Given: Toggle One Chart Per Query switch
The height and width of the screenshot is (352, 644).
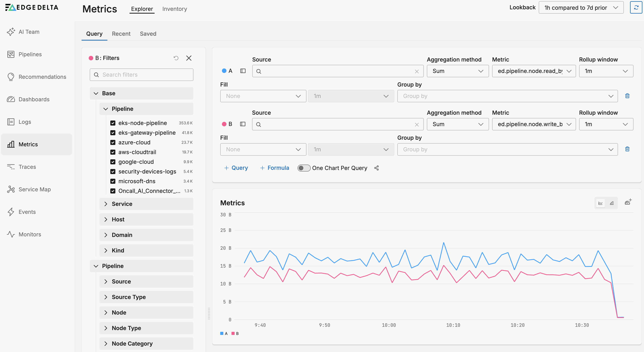Looking at the screenshot, I should pos(304,168).
